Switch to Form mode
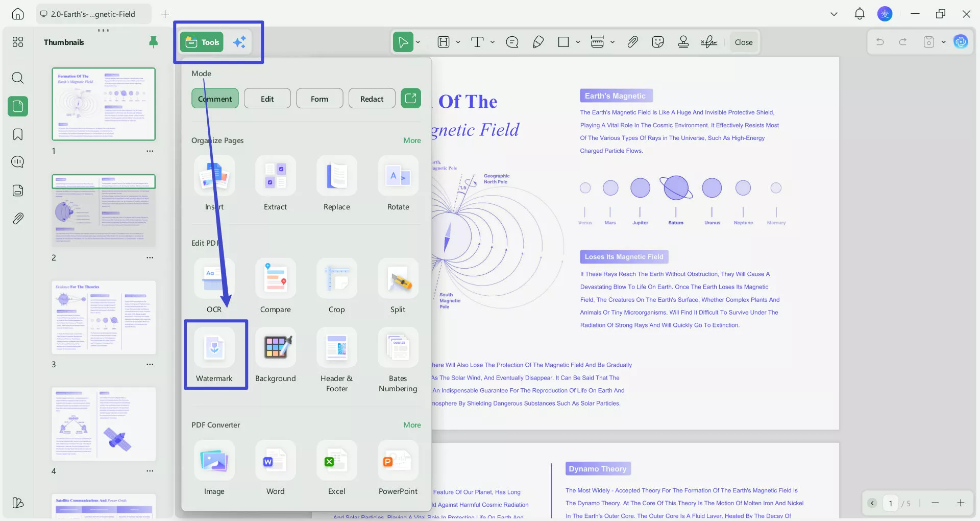Viewport: 980px width, 521px height. coord(320,99)
